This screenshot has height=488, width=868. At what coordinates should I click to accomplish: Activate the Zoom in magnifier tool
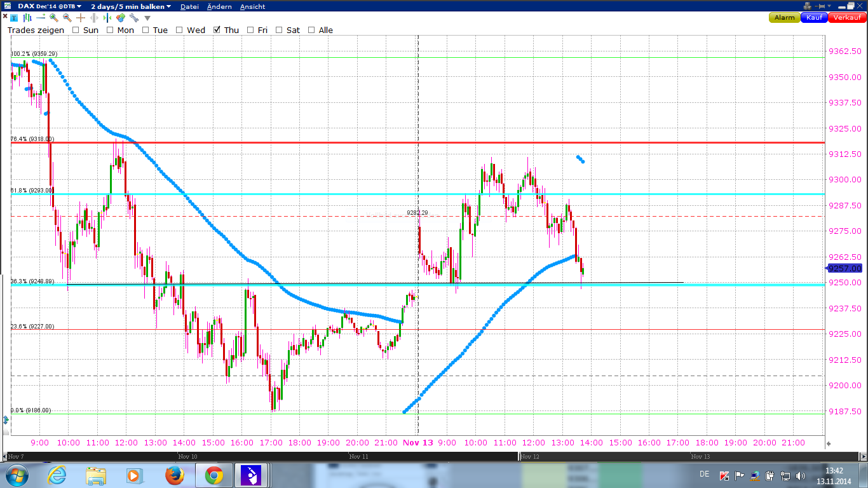pyautogui.click(x=53, y=18)
